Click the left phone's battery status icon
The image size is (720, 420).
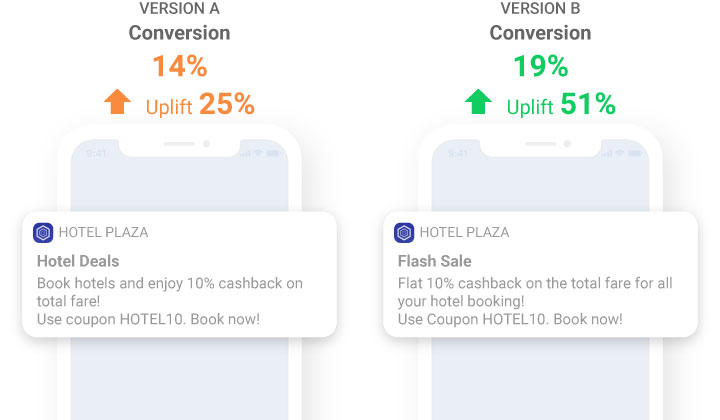click(x=272, y=153)
